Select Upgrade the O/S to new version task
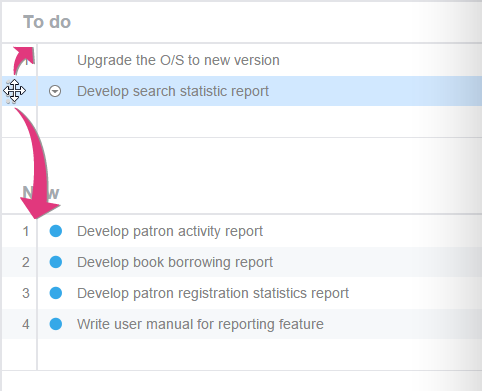The height and width of the screenshot is (391, 482). coord(178,60)
